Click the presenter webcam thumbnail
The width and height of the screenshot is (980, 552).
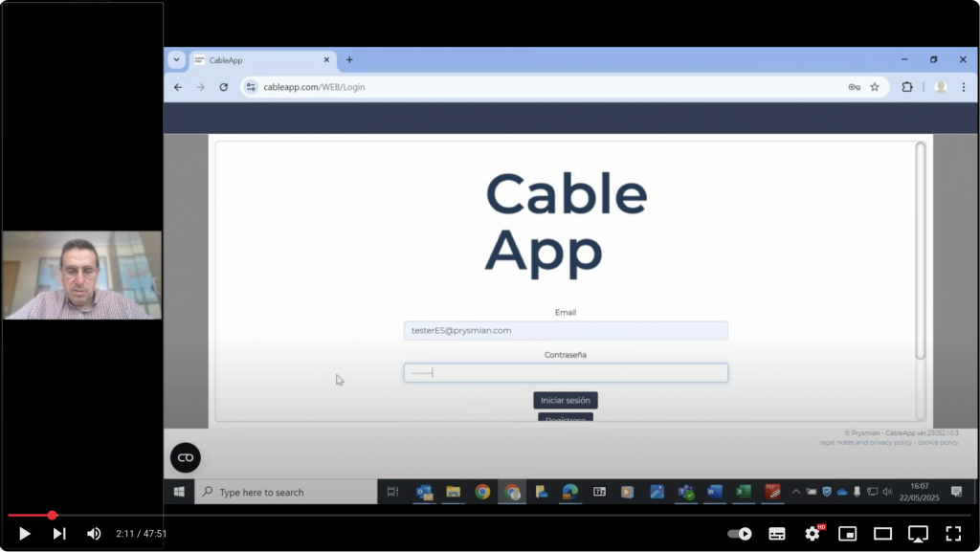82,276
